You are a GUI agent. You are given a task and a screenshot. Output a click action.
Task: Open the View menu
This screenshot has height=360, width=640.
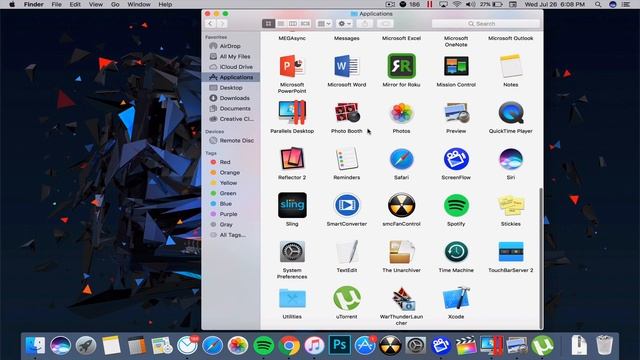pyautogui.click(x=96, y=4)
